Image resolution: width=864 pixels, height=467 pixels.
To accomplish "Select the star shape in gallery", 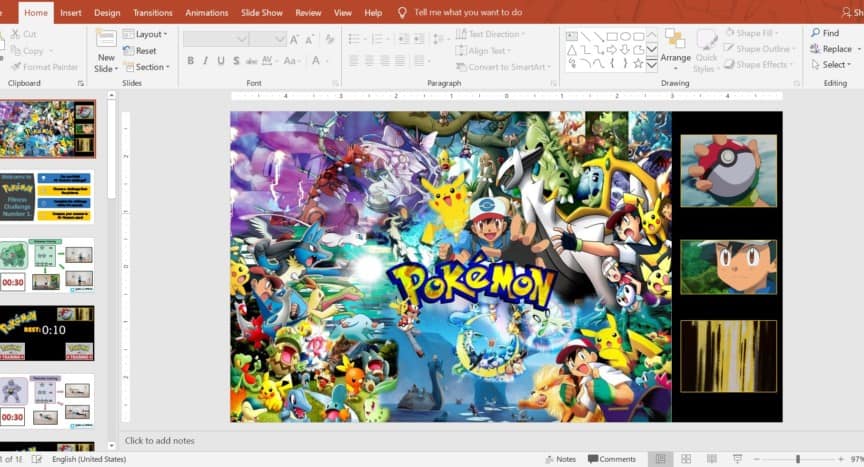I will pyautogui.click(x=638, y=63).
